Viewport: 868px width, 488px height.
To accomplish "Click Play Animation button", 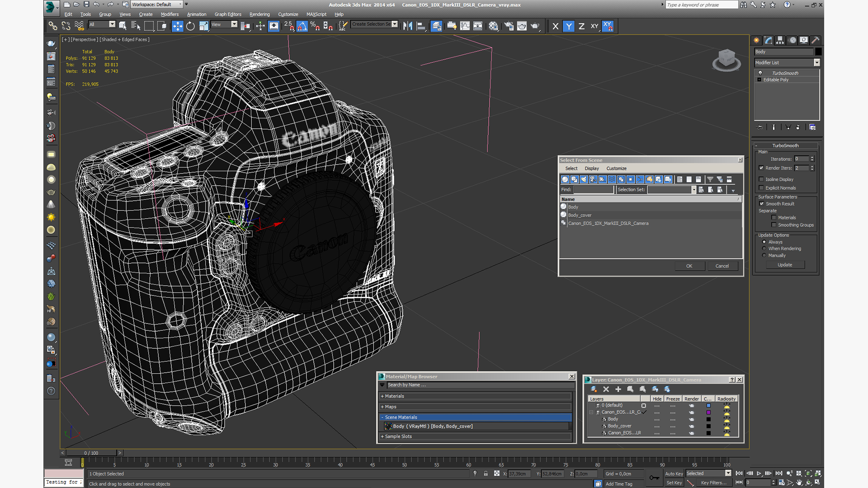I will click(759, 474).
